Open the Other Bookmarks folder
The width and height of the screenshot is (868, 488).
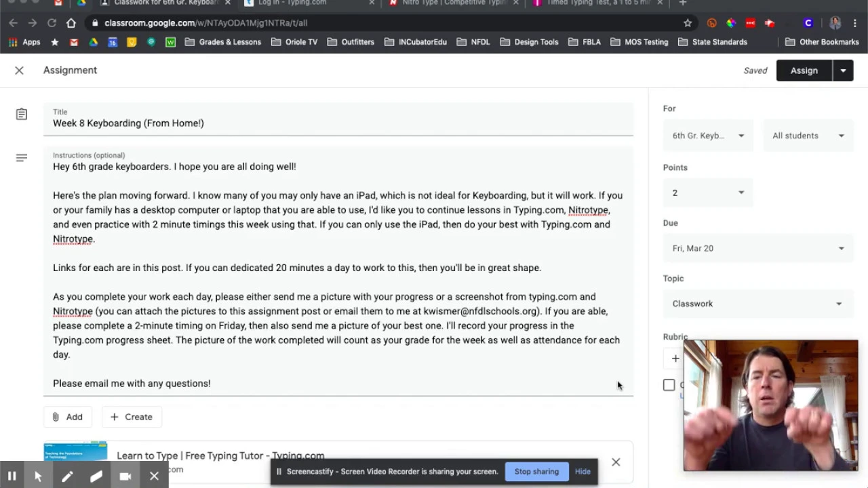coord(822,42)
